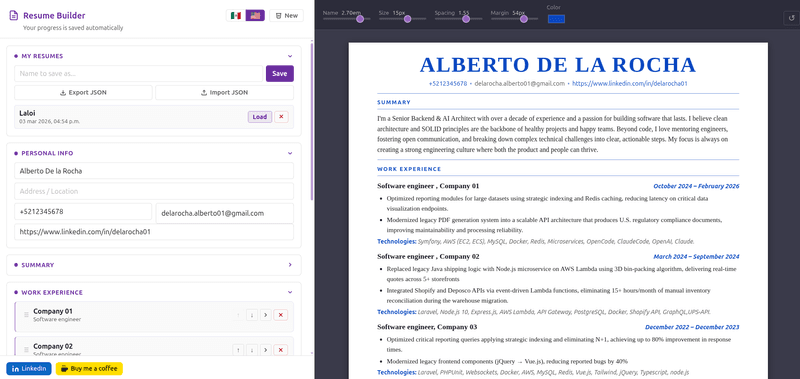Image resolution: width=800 pixels, height=379 pixels.
Task: Grab the drag handle of Company 01
Action: coord(27,315)
